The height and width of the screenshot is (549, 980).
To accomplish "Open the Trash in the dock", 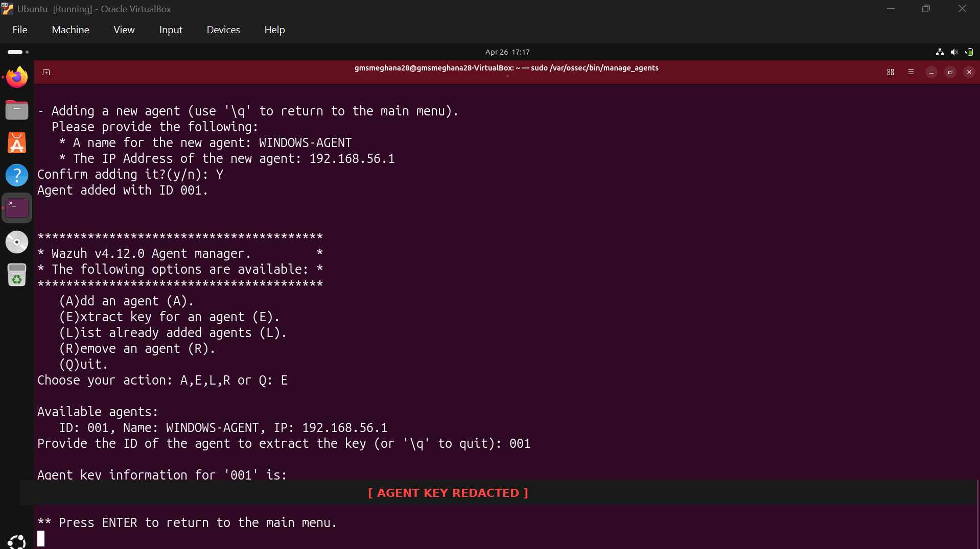I will tap(17, 275).
